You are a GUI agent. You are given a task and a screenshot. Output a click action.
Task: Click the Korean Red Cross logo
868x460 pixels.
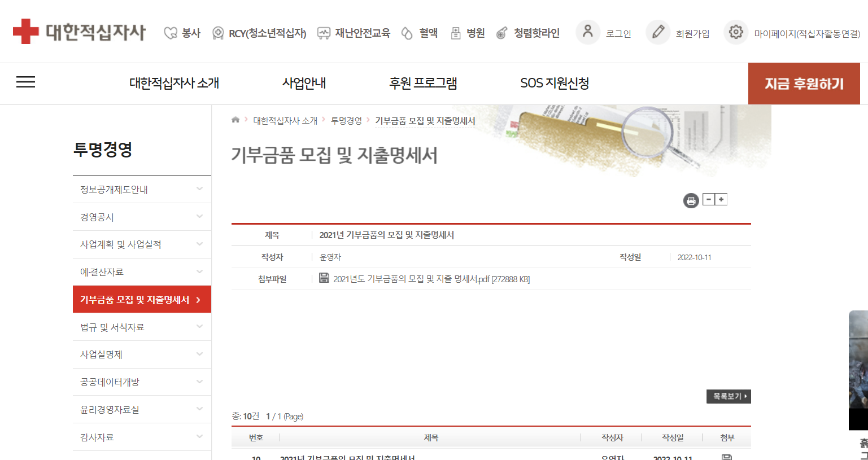tap(79, 32)
